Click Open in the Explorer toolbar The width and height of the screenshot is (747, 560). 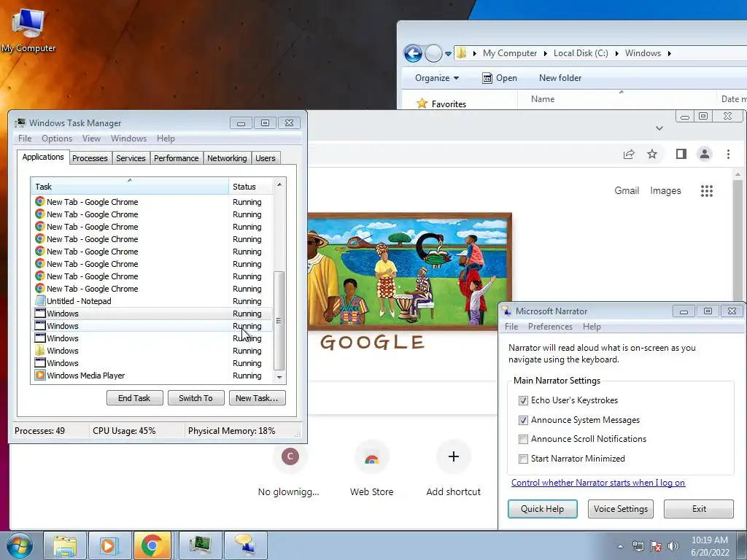point(499,78)
